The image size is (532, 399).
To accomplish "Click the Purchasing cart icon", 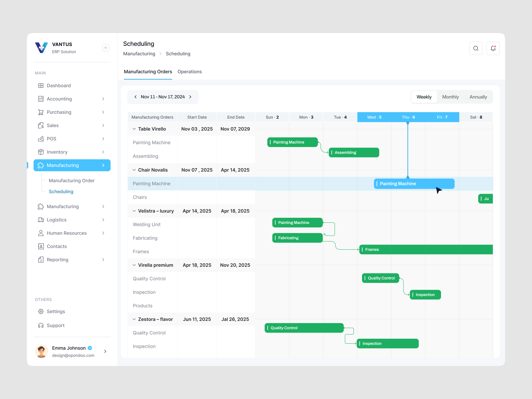I will [x=41, y=112].
